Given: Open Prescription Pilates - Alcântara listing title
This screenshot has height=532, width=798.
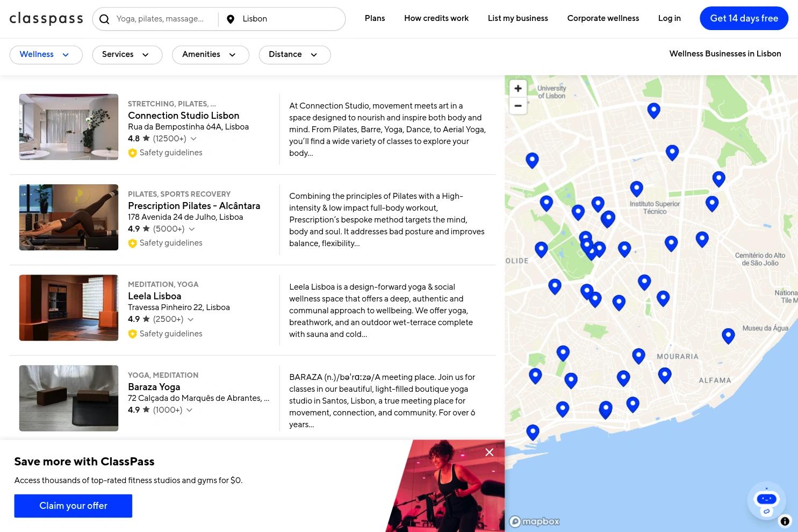Looking at the screenshot, I should click(x=194, y=206).
